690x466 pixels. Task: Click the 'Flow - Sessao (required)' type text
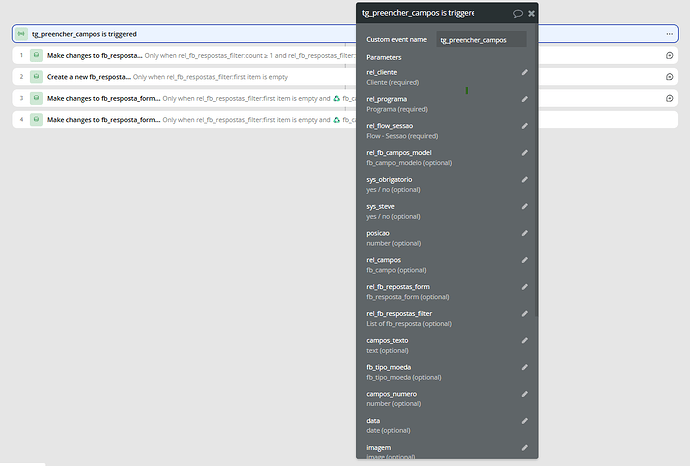tap(402, 136)
